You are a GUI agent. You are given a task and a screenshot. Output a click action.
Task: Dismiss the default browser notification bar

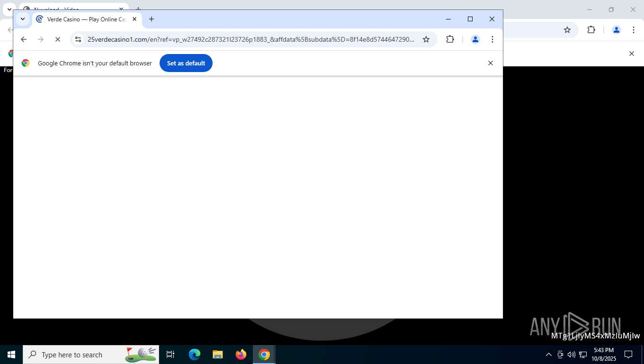[491, 63]
